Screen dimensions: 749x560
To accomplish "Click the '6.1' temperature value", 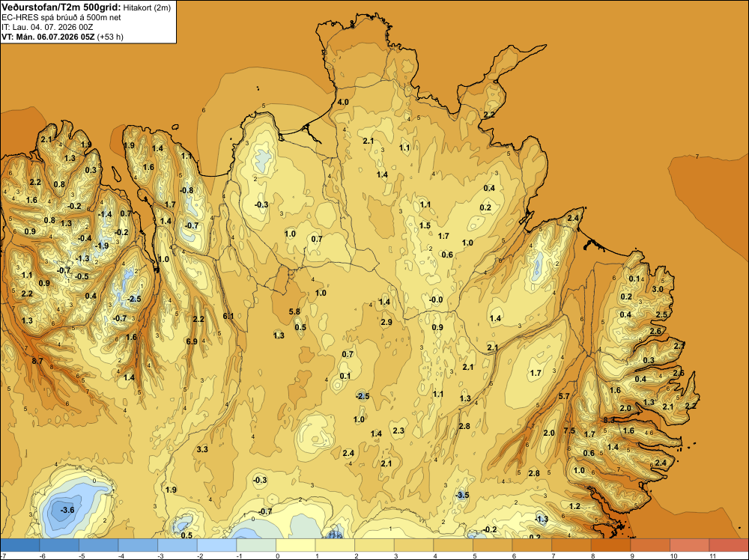I will click(228, 316).
